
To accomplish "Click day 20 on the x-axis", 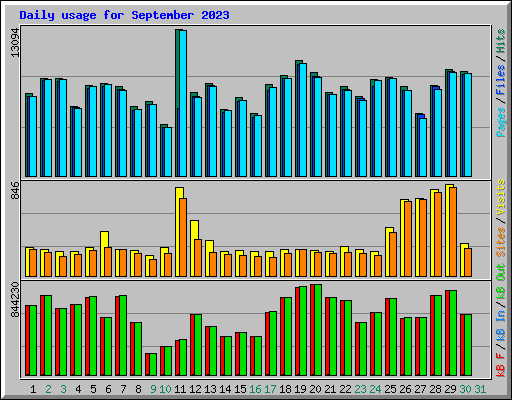I will (315, 389).
